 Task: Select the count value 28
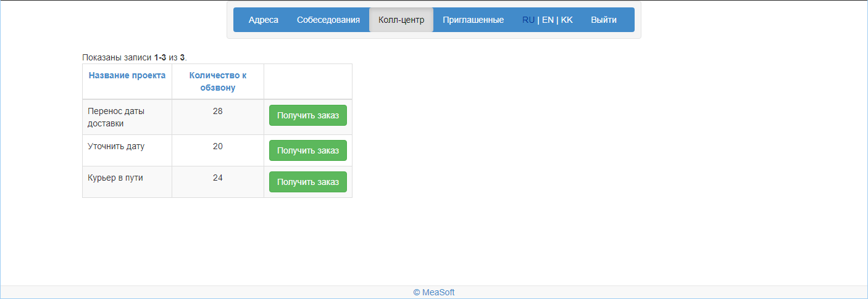tap(217, 111)
